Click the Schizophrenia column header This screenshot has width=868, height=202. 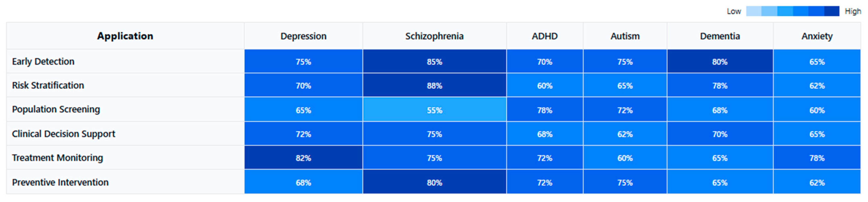[434, 36]
